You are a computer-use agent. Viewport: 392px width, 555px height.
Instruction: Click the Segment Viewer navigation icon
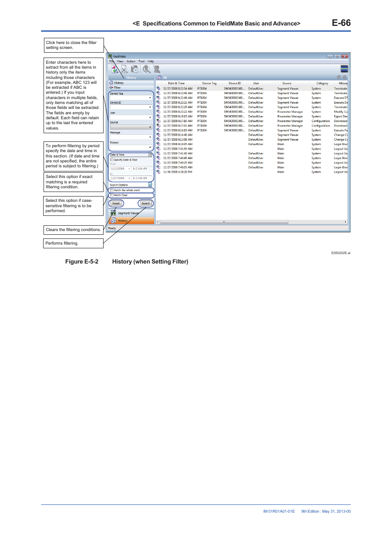click(x=113, y=213)
